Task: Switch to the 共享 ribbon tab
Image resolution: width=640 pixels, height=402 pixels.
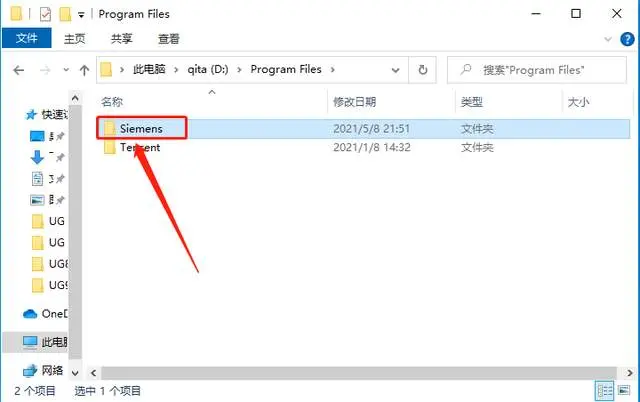Action: [121, 39]
